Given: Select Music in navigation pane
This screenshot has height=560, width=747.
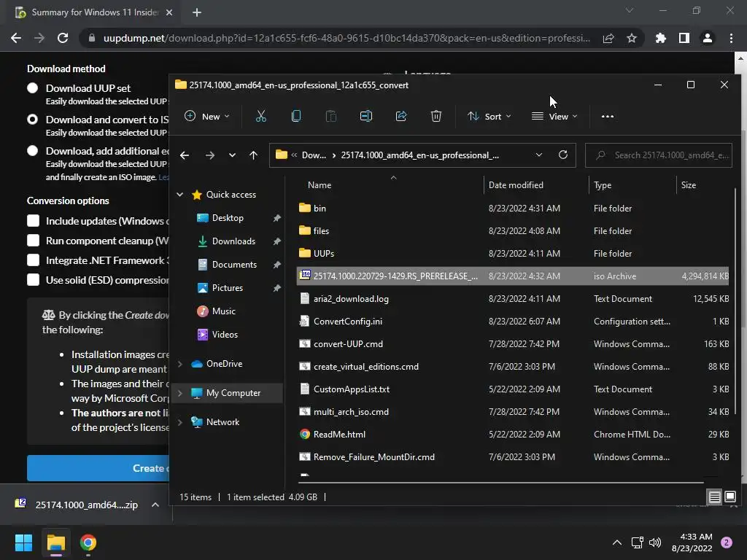Looking at the screenshot, I should [x=223, y=311].
